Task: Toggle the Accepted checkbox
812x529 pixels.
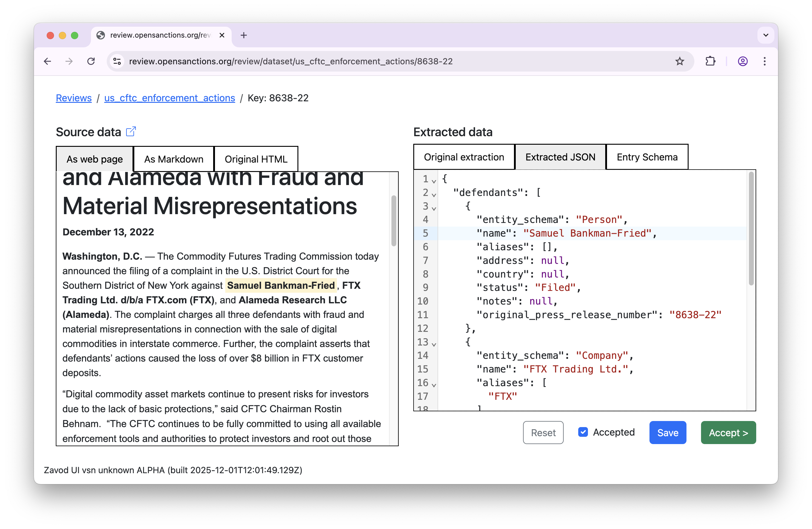Action: 583,432
